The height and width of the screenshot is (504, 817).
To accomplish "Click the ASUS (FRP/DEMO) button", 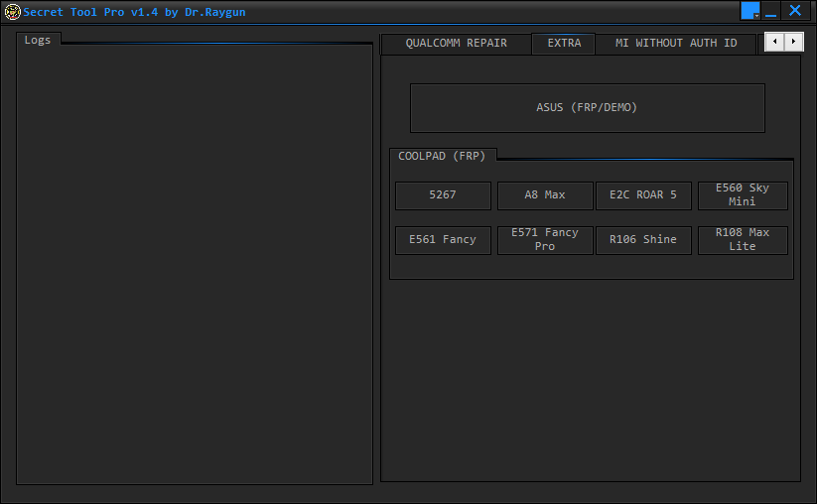I will point(588,108).
